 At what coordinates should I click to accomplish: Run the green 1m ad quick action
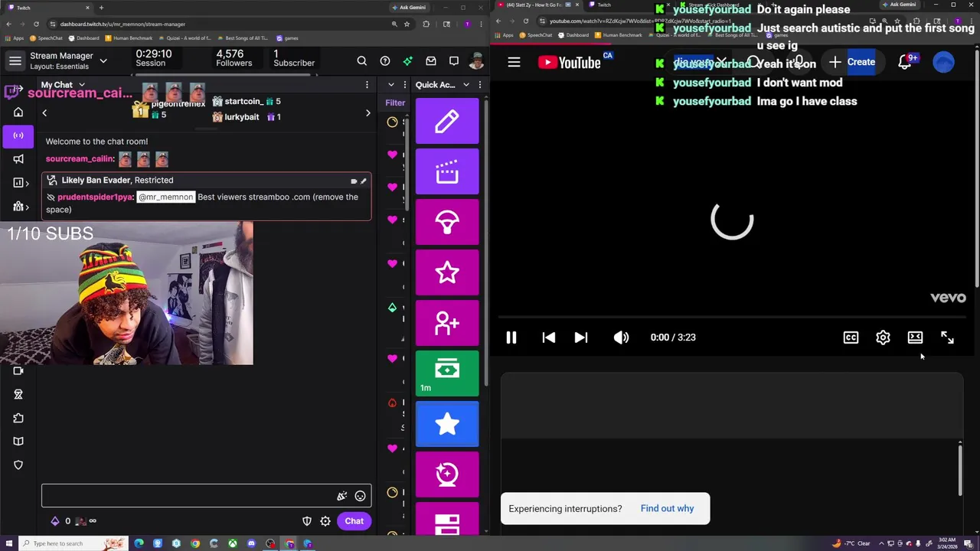click(x=447, y=373)
